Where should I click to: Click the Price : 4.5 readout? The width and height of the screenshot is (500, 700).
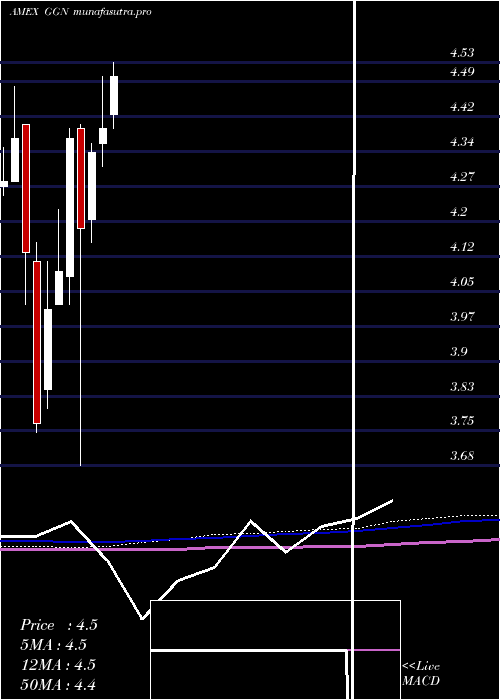tap(58, 625)
